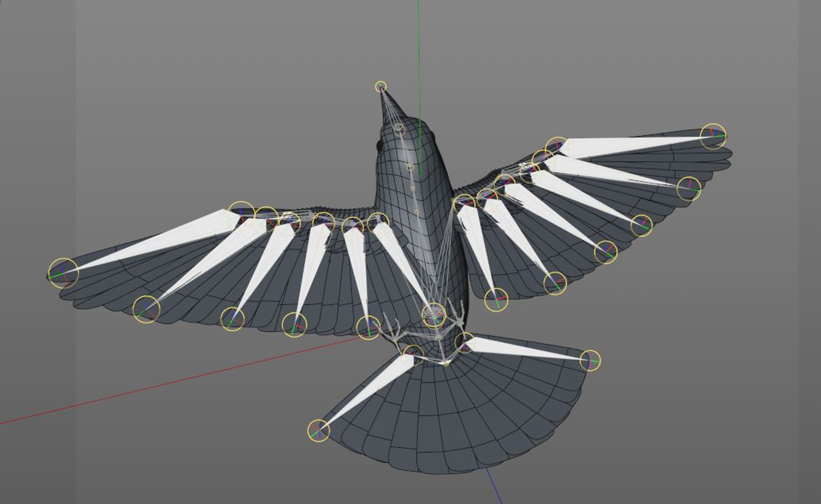Image resolution: width=821 pixels, height=504 pixels.
Task: Pick the second-from-outer tip joint on left-side wing
Action: (x=146, y=309)
